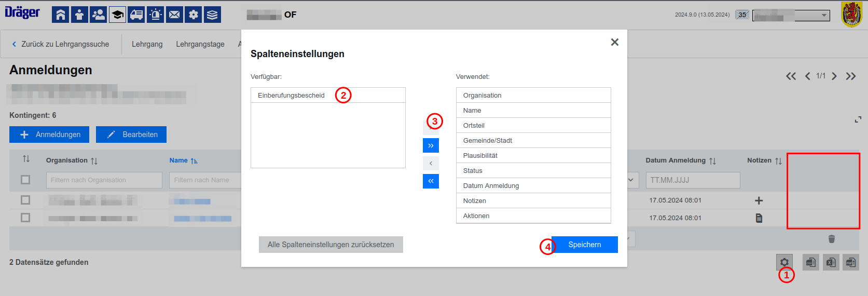This screenshot has height=296, width=868.
Task: Tick the second row checkbox
Action: click(25, 218)
